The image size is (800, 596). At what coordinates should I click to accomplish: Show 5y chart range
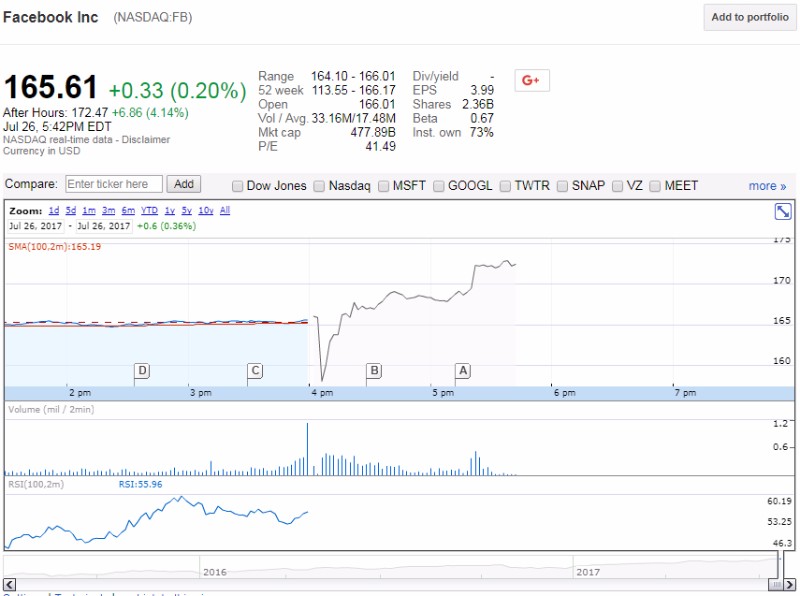click(x=187, y=210)
